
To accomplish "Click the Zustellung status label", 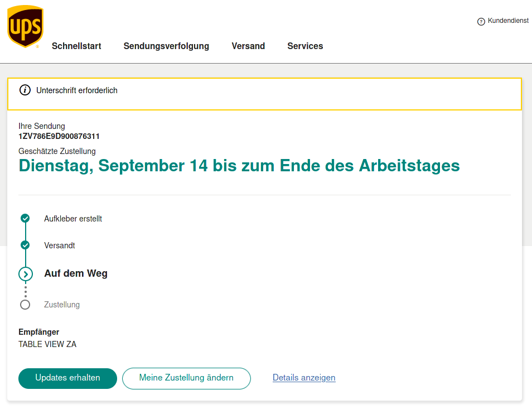I will (x=62, y=305).
